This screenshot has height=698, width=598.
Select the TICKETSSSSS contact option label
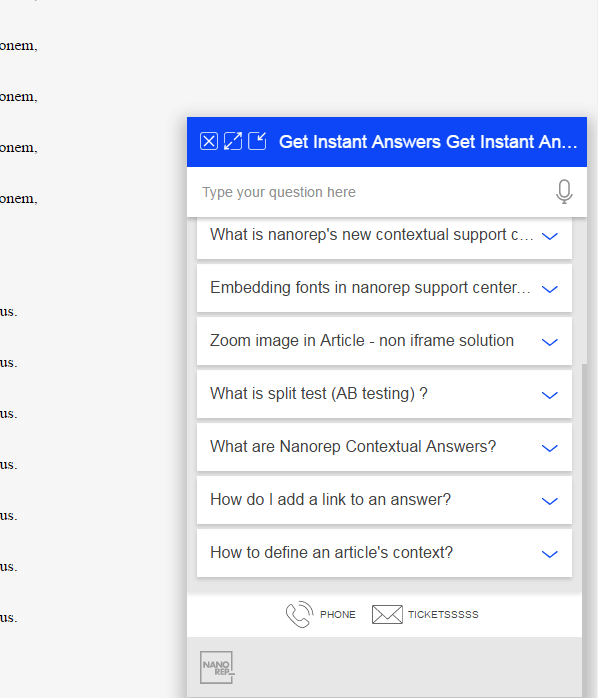pyautogui.click(x=443, y=615)
